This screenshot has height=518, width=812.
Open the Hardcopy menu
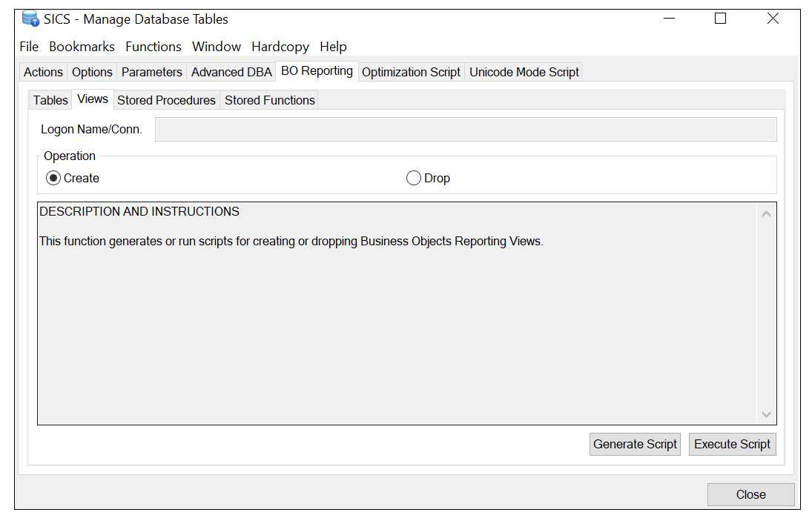click(x=280, y=47)
